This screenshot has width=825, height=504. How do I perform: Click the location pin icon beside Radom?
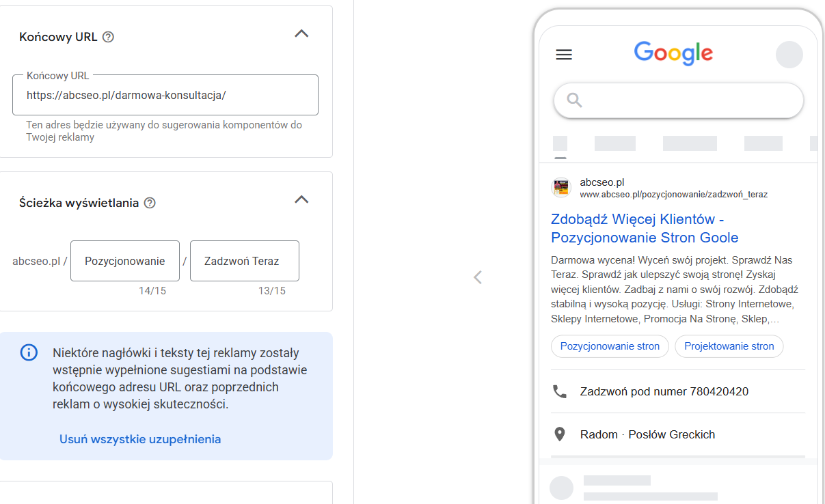point(560,434)
